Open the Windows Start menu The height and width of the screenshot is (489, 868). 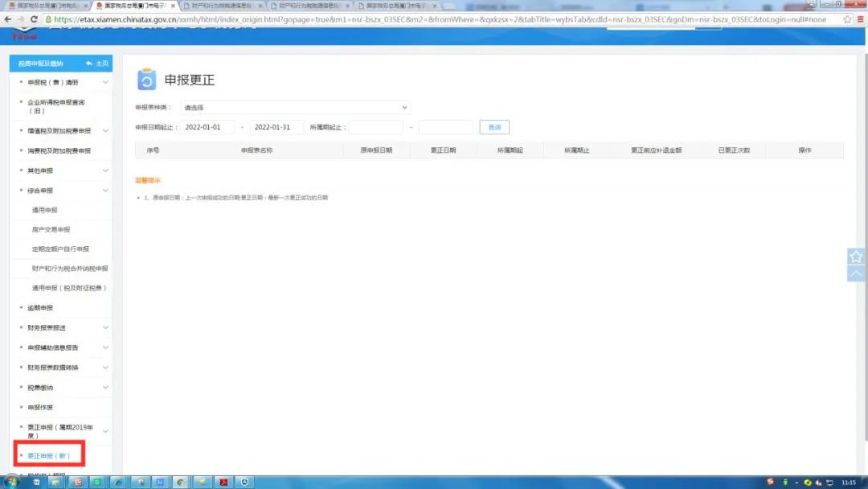tap(10, 482)
